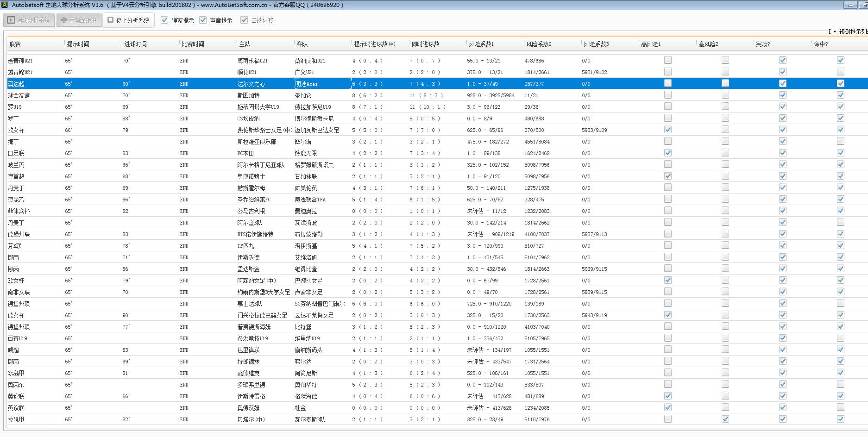Toggle the 云端计算 checkbox

244,20
